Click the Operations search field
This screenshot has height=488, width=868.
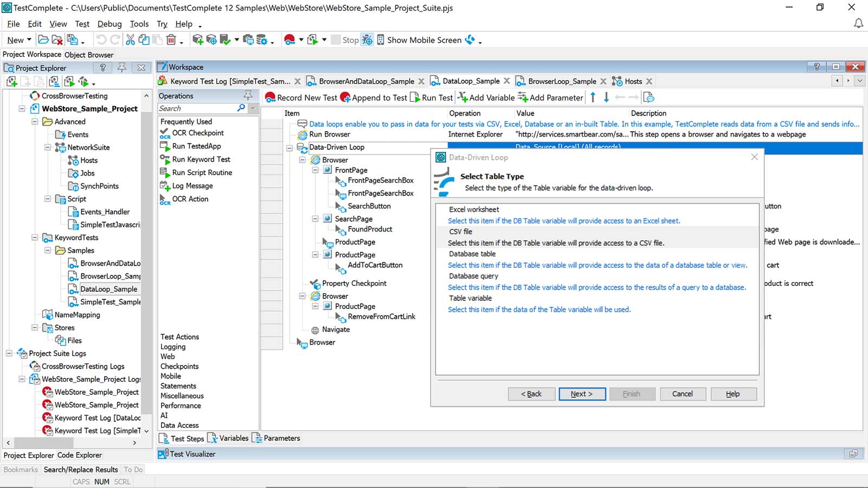click(197, 108)
